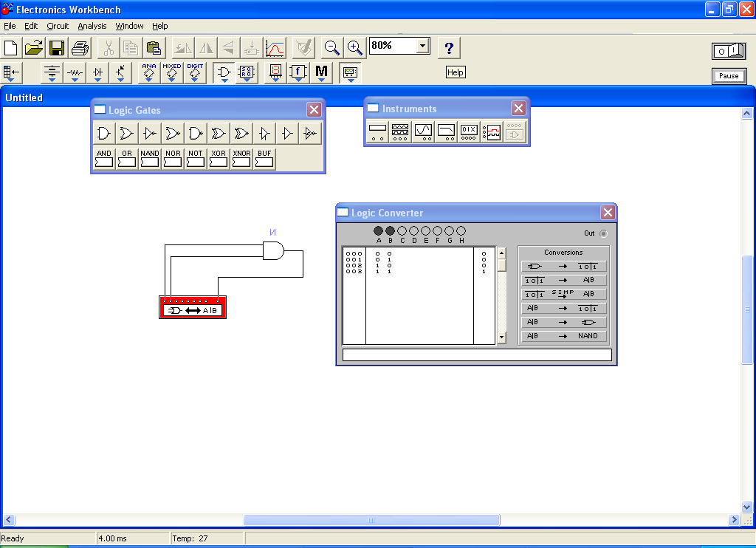The width and height of the screenshot is (756, 548).
Task: Click the workspace vertical scrollbar thumb
Action: pos(747,309)
